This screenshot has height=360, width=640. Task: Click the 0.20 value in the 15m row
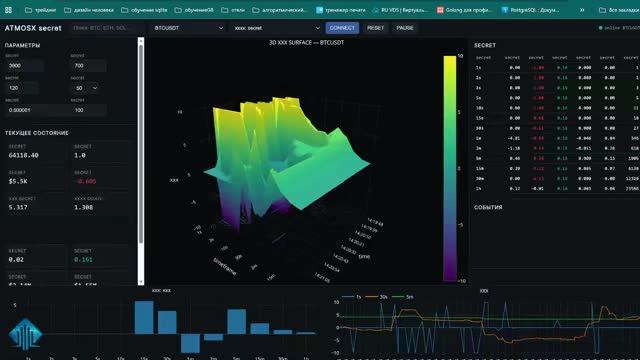pos(515,169)
